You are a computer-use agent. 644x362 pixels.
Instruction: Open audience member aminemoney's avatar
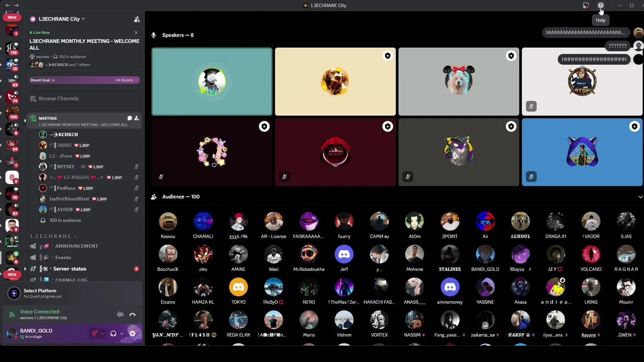(x=450, y=287)
